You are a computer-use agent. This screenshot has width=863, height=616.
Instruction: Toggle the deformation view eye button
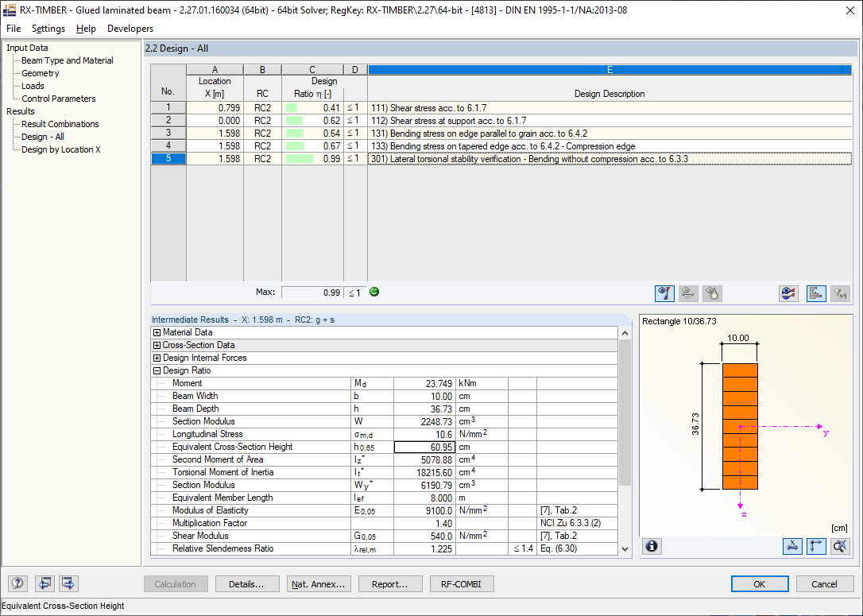point(688,293)
